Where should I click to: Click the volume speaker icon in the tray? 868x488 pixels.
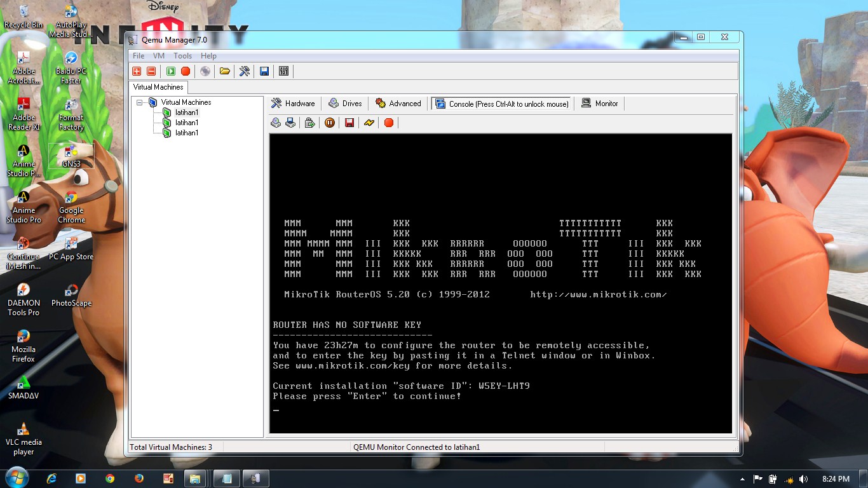pyautogui.click(x=803, y=478)
